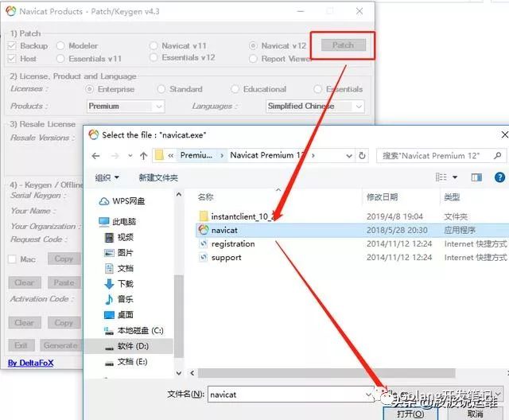Screen dimensions: 509x420
Task: Change view layout icon
Action: (441, 177)
